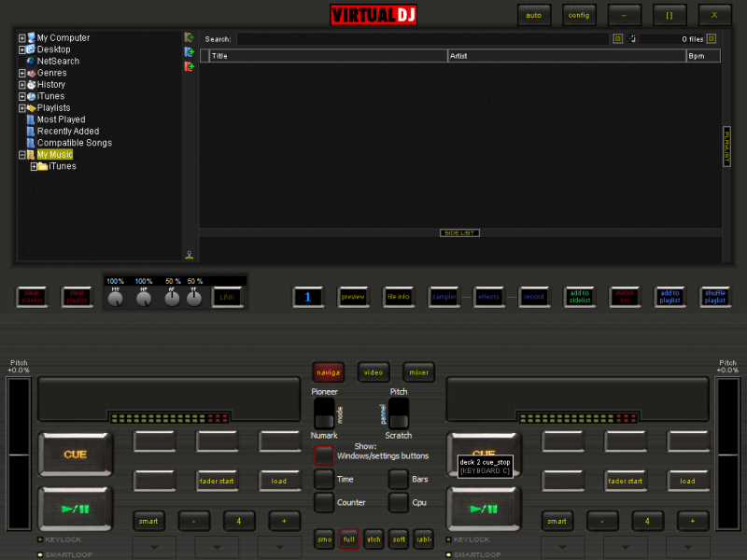Viewport: 747px width, 560px height.
Task: Click the LINK button beside the knobs
Action: click(x=227, y=297)
